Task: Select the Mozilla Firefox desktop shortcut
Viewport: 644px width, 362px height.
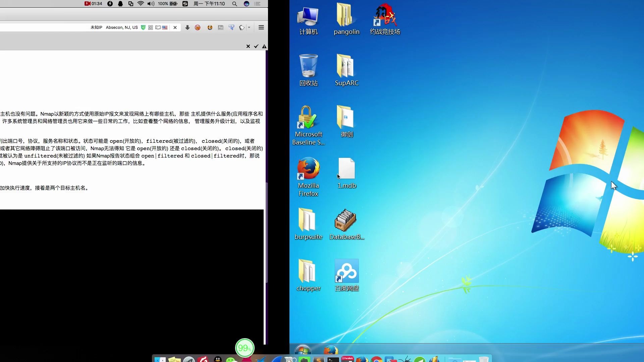Action: tap(308, 177)
